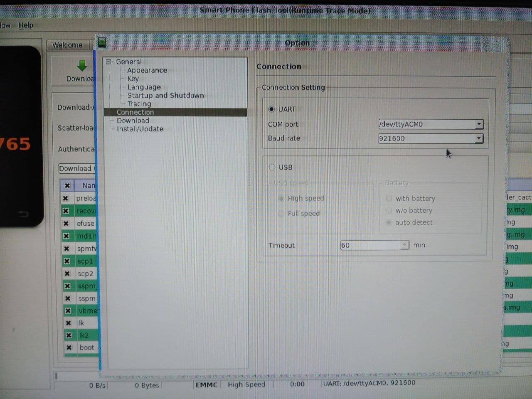The image size is (532, 399).
Task: Click the green Download arrow icon
Action: tap(82, 66)
